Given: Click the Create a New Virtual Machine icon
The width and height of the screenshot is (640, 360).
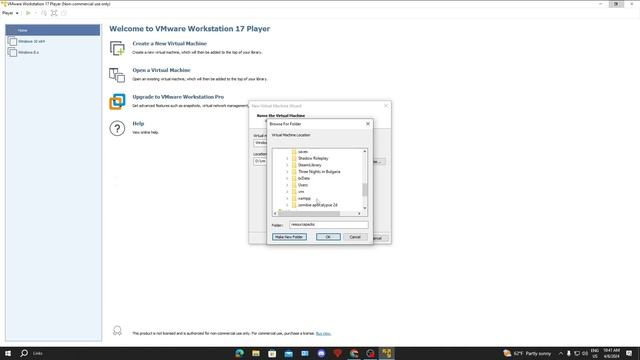Looking at the screenshot, I should point(117,48).
